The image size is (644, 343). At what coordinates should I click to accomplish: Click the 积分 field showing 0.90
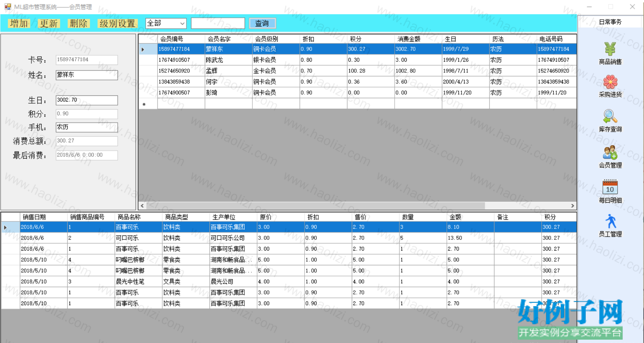click(87, 114)
